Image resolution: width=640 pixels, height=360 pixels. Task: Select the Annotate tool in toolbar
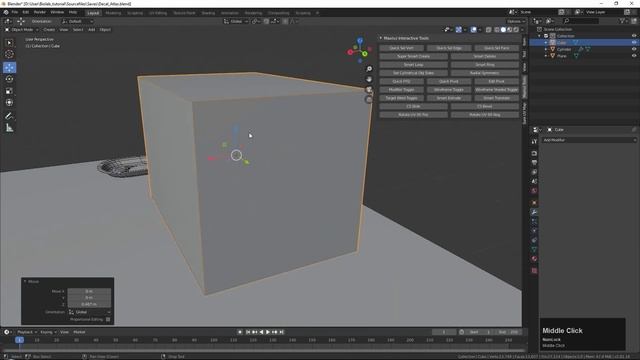pos(9,116)
